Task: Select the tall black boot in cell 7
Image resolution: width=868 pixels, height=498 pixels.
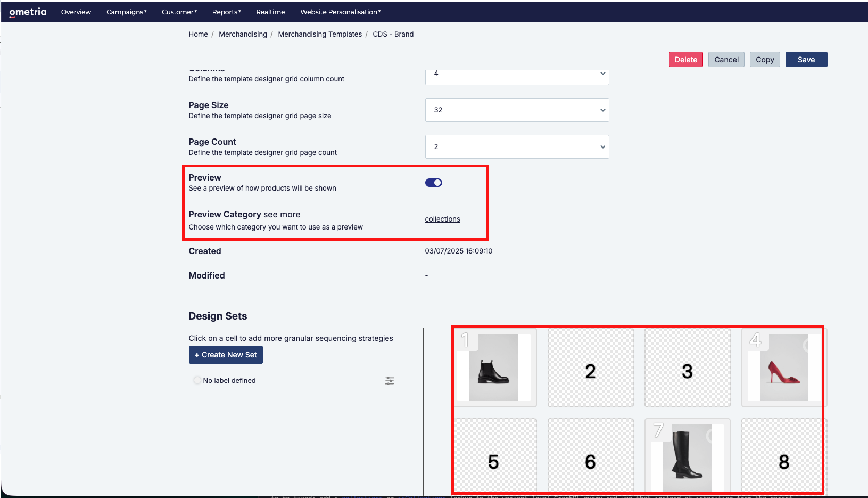Action: [x=687, y=458]
